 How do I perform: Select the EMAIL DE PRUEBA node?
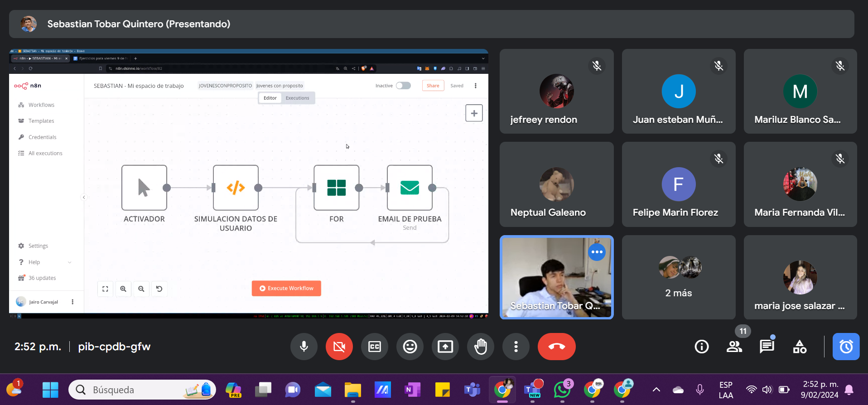pyautogui.click(x=410, y=188)
